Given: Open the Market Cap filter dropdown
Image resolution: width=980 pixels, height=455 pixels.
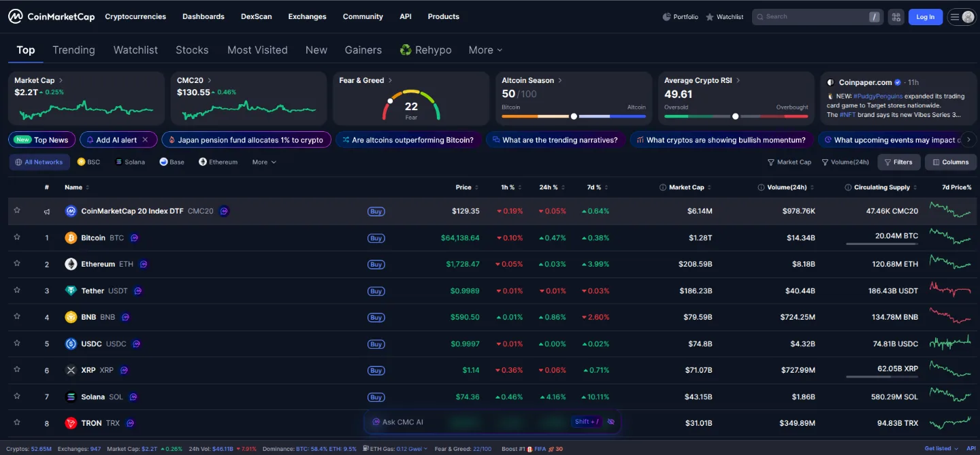Looking at the screenshot, I should coord(789,162).
